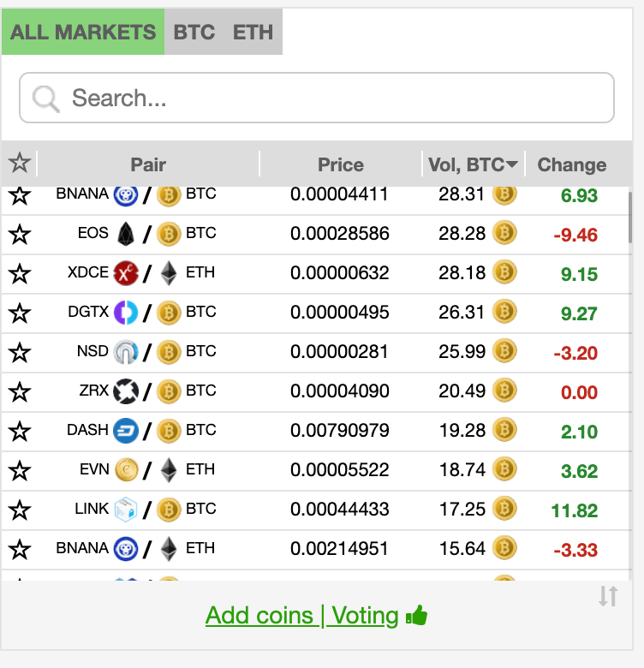
Task: Click the Bitcoin volume icon beside 17.25
Action: point(504,508)
